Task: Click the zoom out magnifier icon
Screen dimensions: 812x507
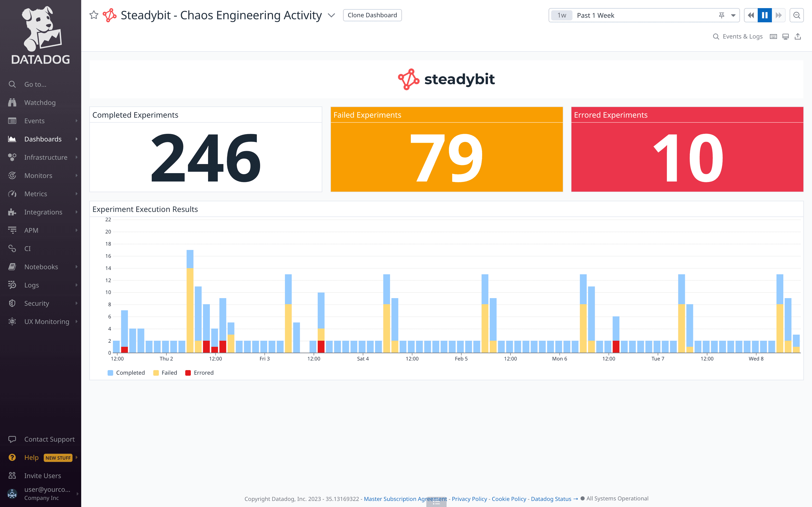Action: pos(797,15)
